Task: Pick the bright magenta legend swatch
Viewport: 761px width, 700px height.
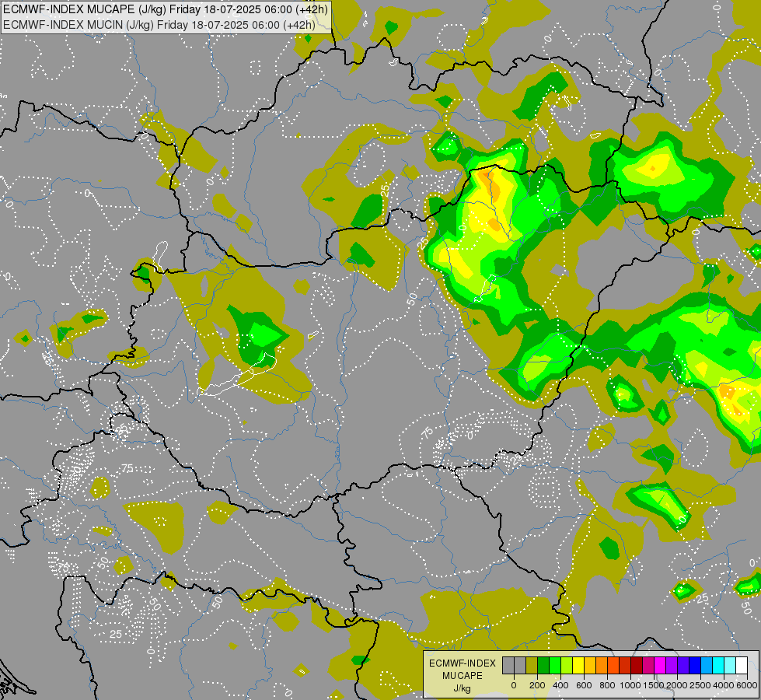Action: click(x=660, y=665)
